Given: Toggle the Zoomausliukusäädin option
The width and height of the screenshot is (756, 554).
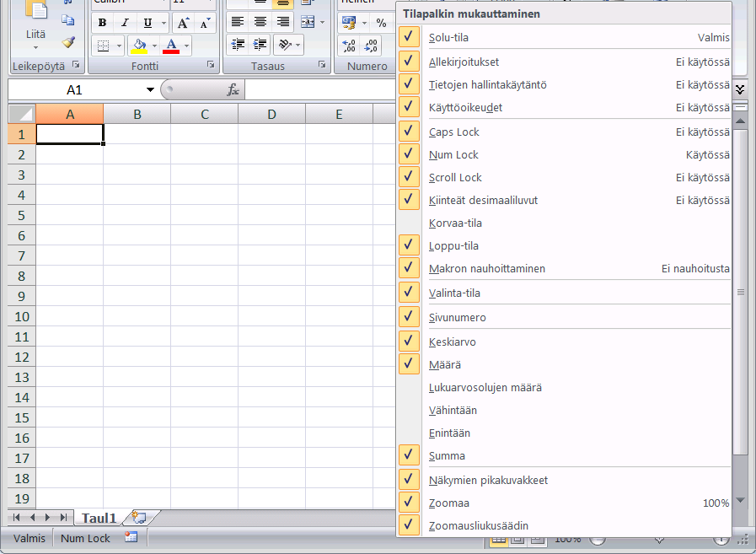Looking at the screenshot, I should tap(564, 525).
